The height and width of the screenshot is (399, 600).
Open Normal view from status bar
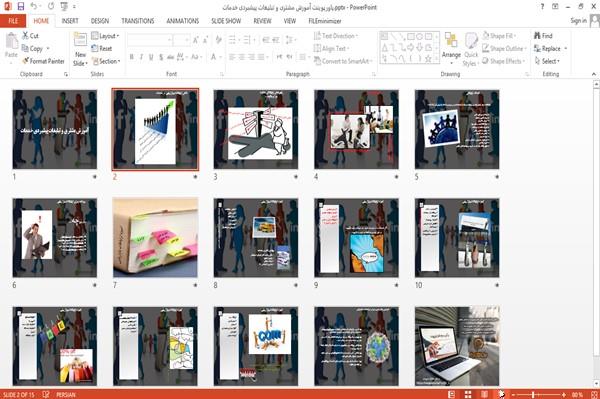(x=452, y=394)
